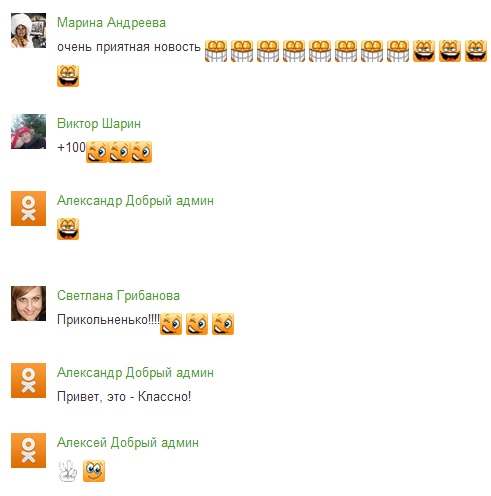
Task: Click third winking emoticon in Виктор's comment
Action: (141, 152)
